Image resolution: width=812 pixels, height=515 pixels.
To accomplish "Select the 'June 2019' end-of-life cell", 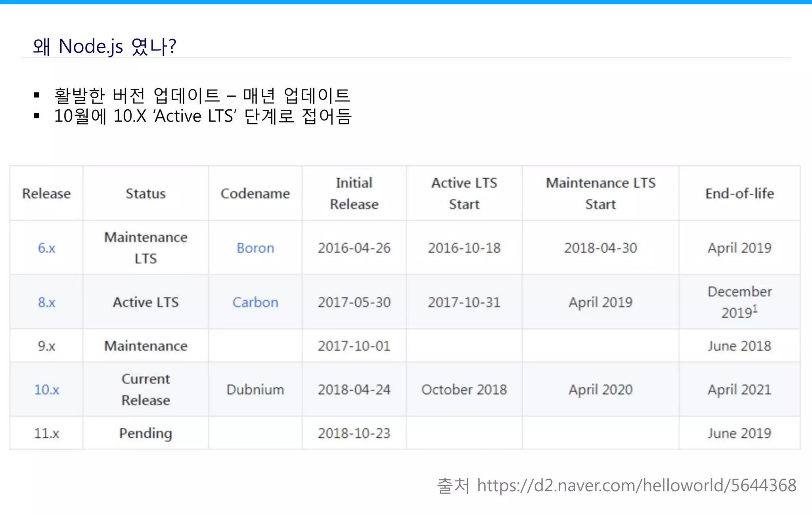I will point(739,433).
